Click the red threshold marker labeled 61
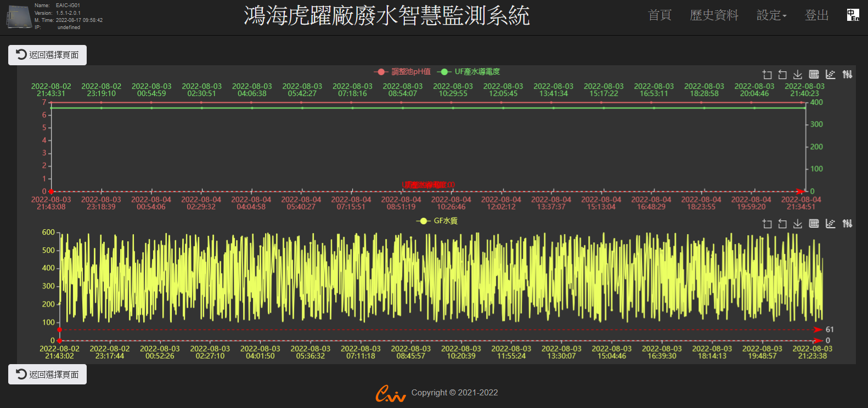The image size is (868, 408). point(830,330)
